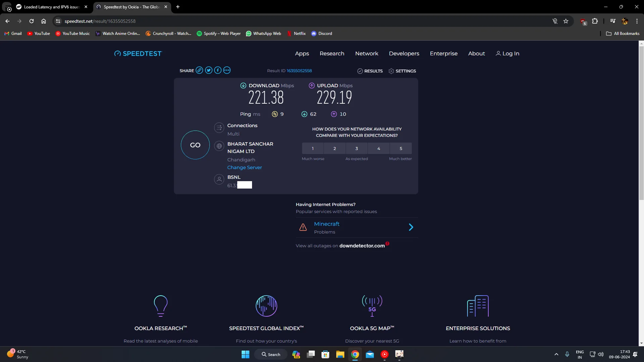
Task: Open the Network menu item
Action: 366,54
